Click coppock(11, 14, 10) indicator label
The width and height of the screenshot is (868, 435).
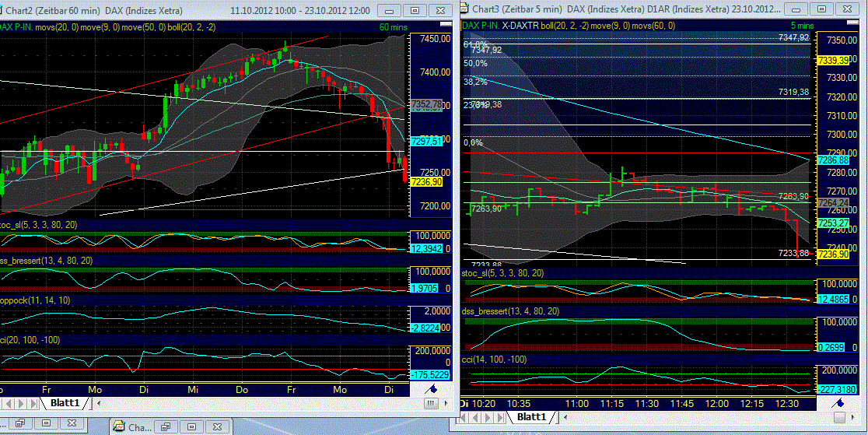pyautogui.click(x=36, y=300)
